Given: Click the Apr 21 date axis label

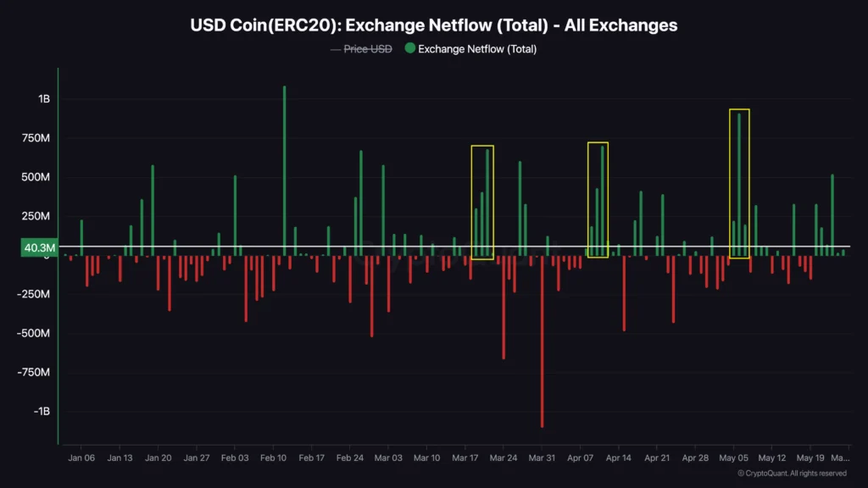Looking at the screenshot, I should coord(657,457).
